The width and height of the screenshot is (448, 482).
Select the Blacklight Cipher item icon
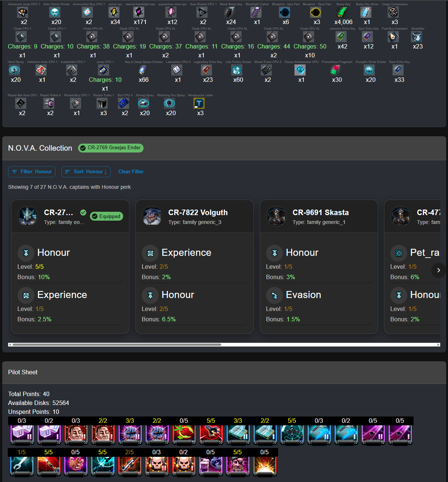256,13
